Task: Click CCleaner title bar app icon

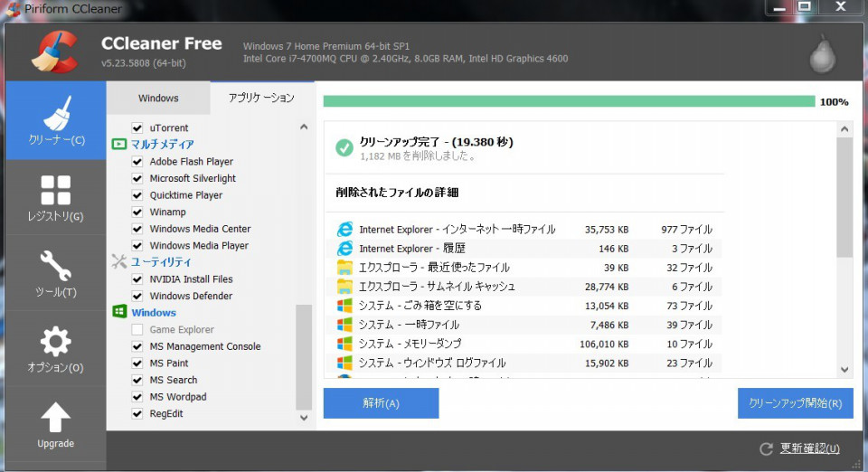Action: pyautogui.click(x=14, y=9)
